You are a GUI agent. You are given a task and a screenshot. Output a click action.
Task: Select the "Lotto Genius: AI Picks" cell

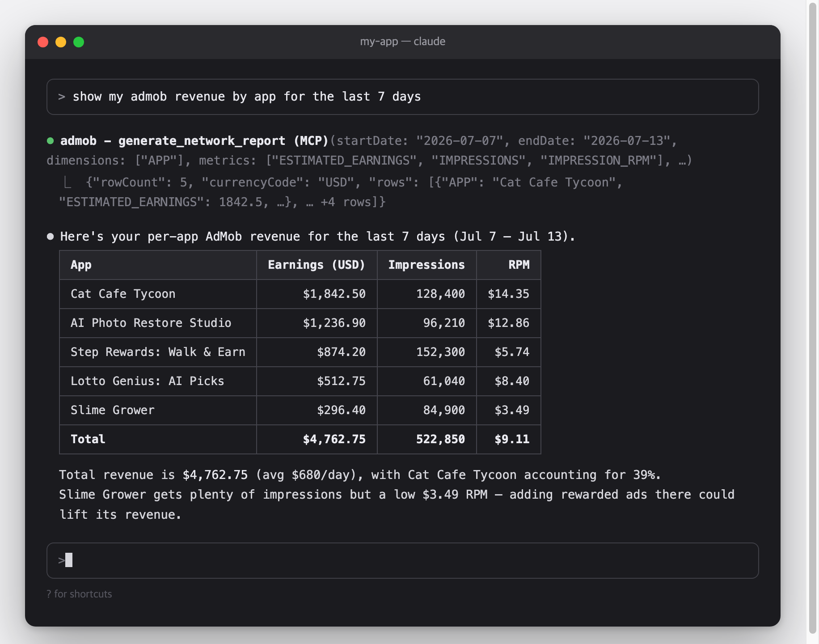(x=158, y=381)
